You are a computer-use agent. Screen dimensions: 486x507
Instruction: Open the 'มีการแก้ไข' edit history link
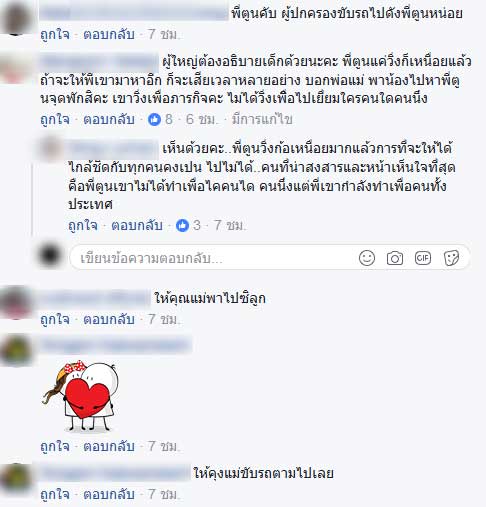pos(262,119)
